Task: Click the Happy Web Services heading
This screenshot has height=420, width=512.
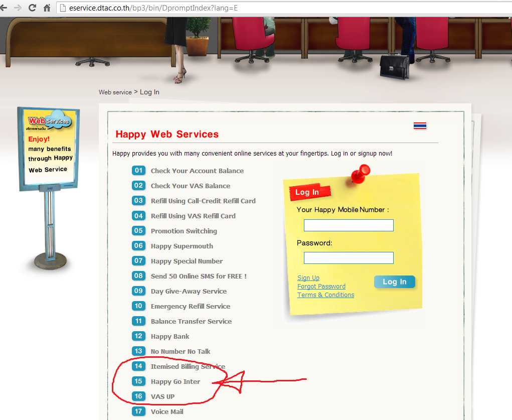Action: 167,134
